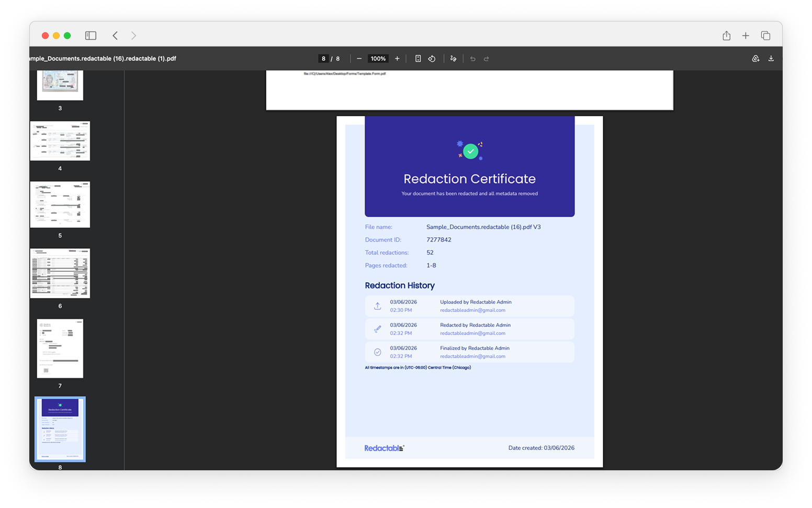Click the undo arrow in PDF toolbar
This screenshot has width=812, height=508.
point(472,59)
